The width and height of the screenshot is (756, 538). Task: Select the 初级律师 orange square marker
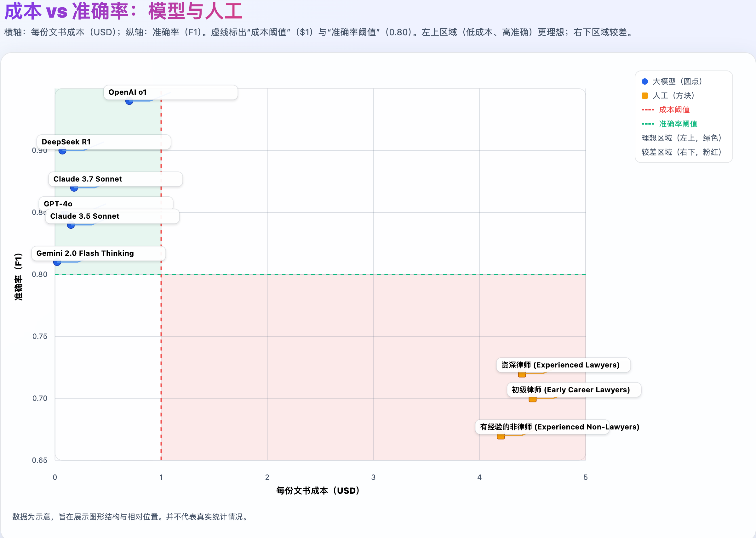[x=533, y=400]
